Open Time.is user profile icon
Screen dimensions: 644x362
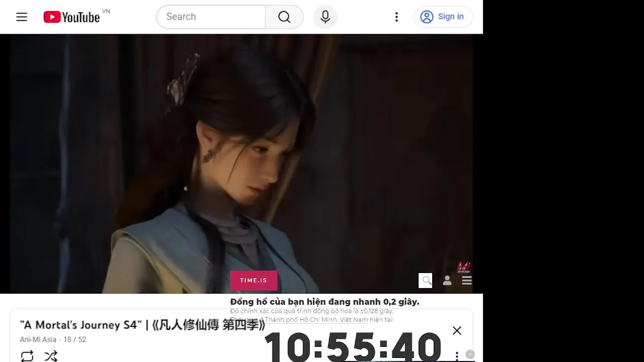point(447,281)
